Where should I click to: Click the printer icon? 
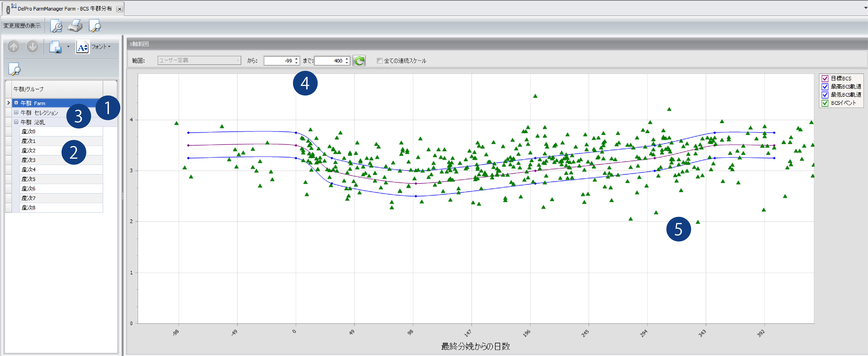pyautogui.click(x=75, y=26)
